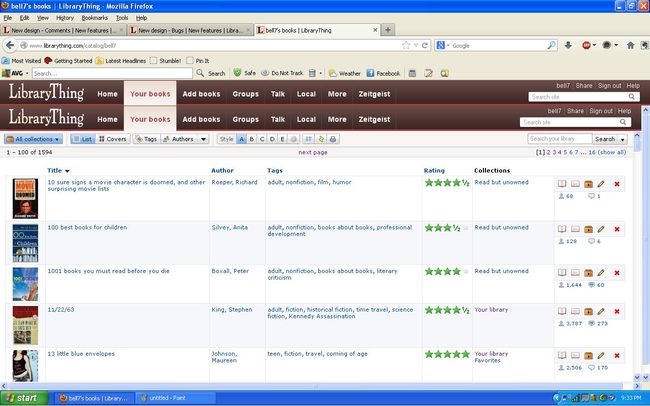Click card icon for 100 best books row

point(575,229)
